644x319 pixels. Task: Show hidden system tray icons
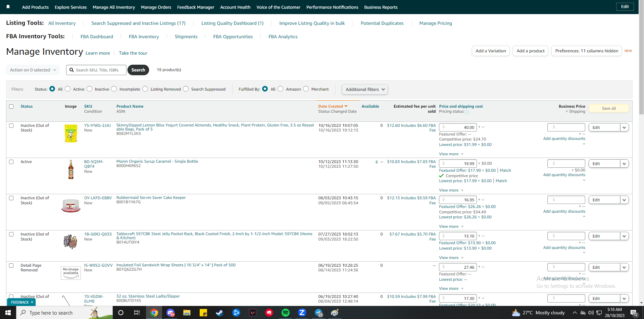575,313
